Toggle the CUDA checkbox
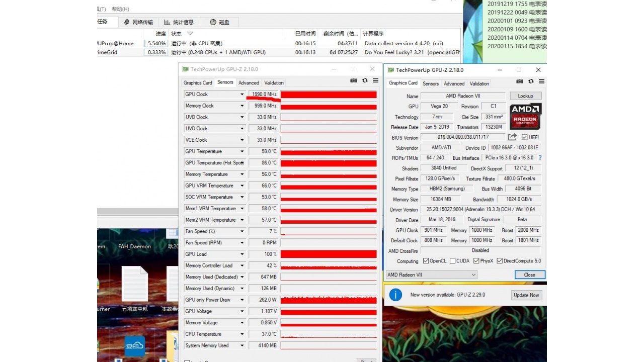This screenshot has width=644, height=362. click(452, 261)
